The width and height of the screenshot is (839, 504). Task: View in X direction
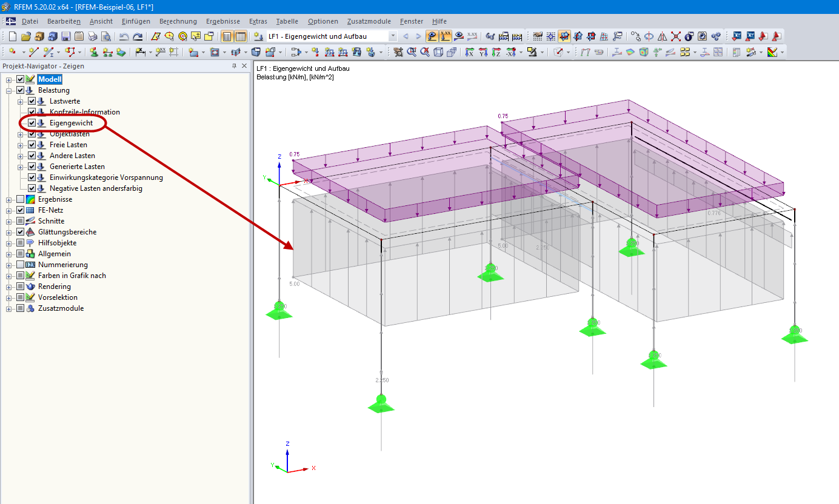[469, 52]
